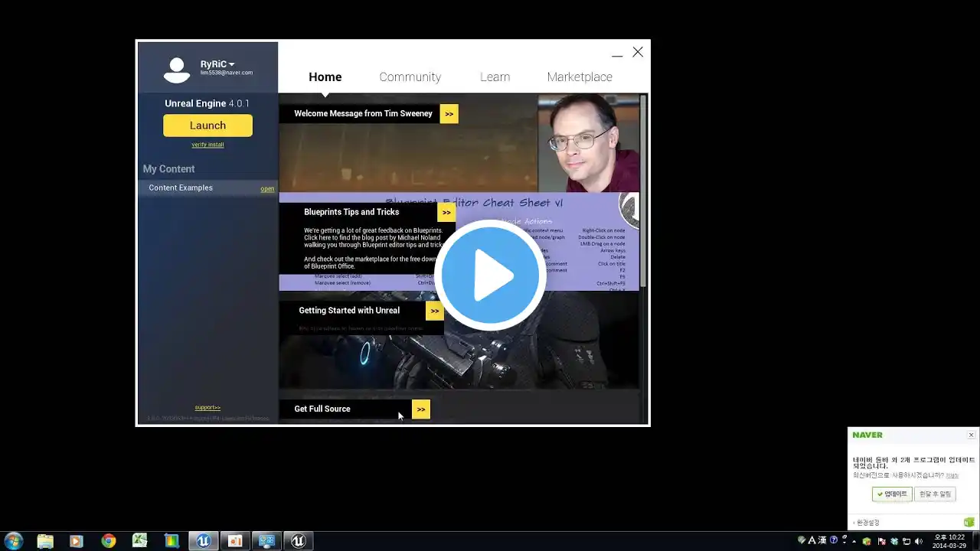Click the Unreal Engine 4.0.1 version label
The height and width of the screenshot is (551, 980).
(207, 103)
